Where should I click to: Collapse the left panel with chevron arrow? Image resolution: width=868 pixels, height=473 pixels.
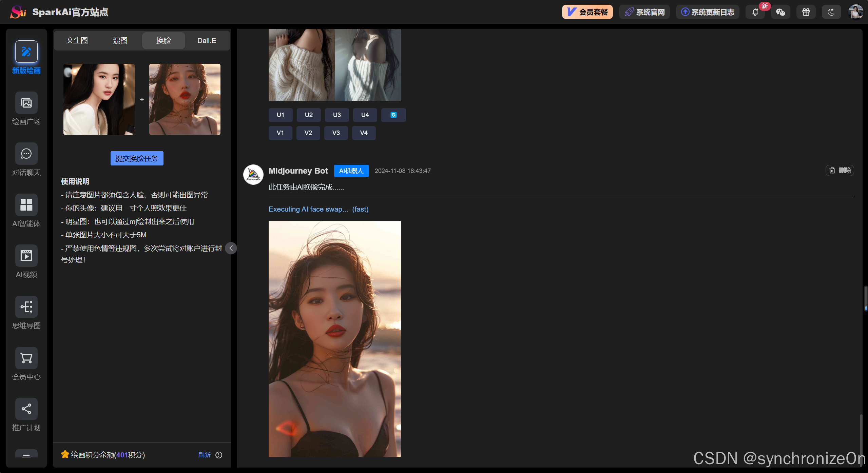click(x=231, y=248)
